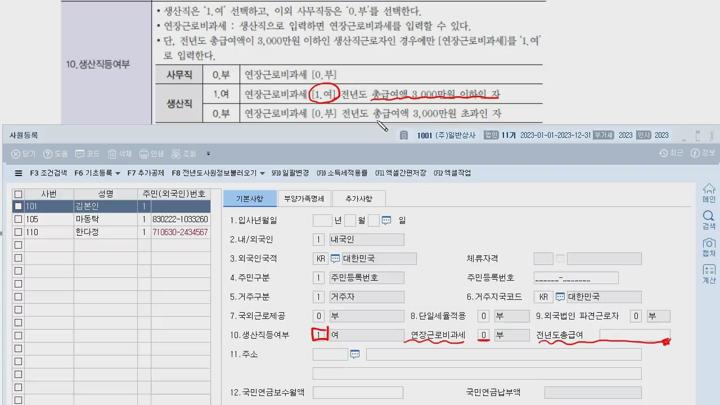Check the box for employee 110 한다정

pyautogui.click(x=18, y=232)
